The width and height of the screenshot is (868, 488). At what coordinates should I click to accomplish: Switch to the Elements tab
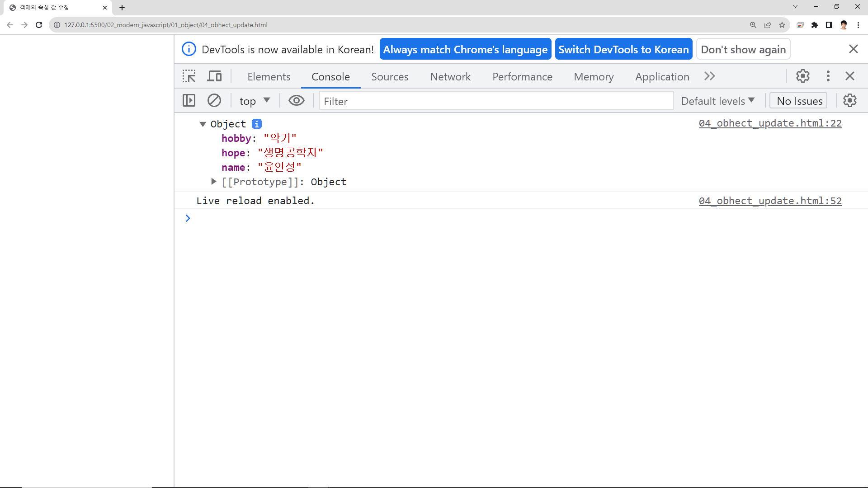pos(269,77)
